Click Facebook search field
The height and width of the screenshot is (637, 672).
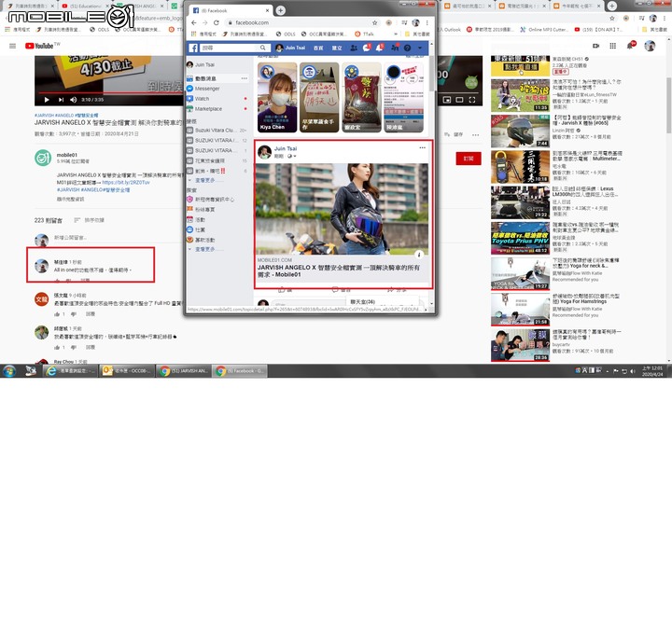pyautogui.click(x=230, y=48)
